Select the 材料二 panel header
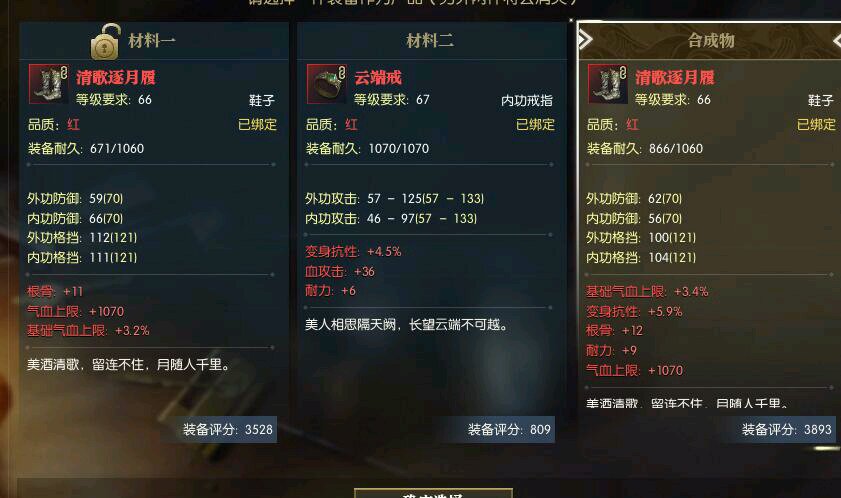Image resolution: width=841 pixels, height=498 pixels. coord(431,41)
